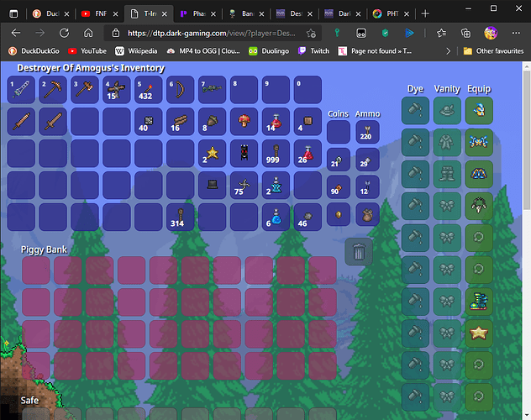This screenshot has height=420, width=531.
Task: Open Other favourites folder
Action: 494,51
